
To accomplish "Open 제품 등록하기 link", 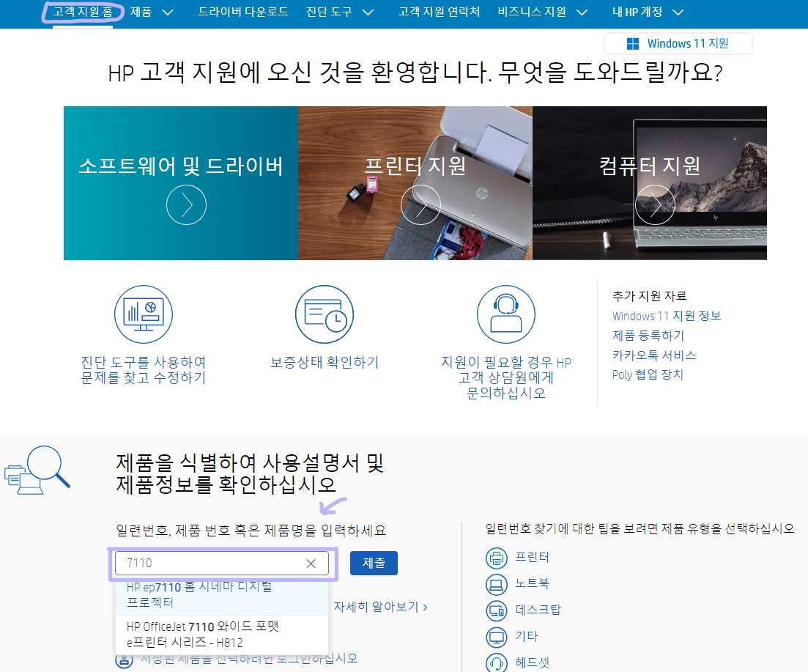I will 648,336.
